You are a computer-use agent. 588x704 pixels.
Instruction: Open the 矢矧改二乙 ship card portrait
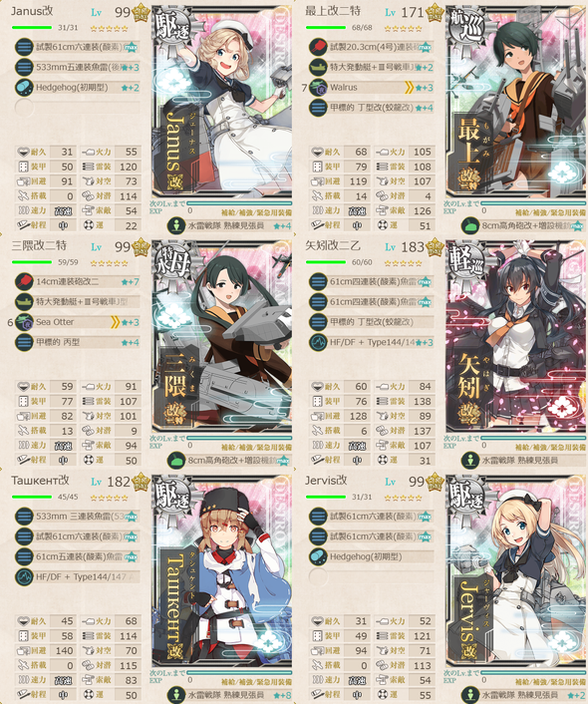coord(516,336)
